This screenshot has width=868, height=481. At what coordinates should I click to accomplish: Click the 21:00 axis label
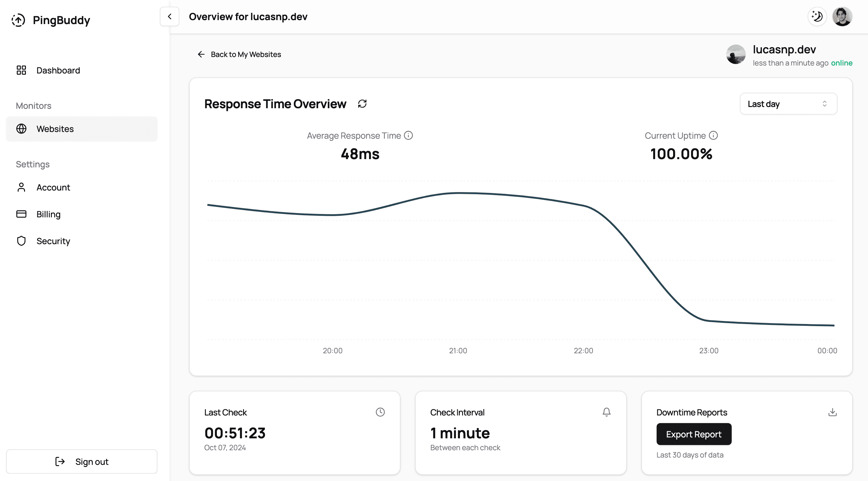pos(458,351)
